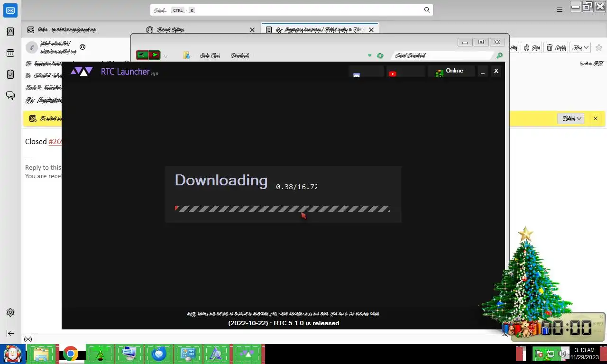Maximize the file manager window
This screenshot has width=607, height=364.
click(x=481, y=42)
